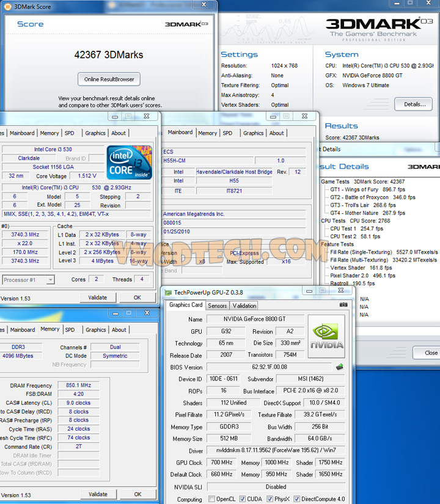Click OK in the CPU-Z memory window
The width and height of the screenshot is (440, 504).
coord(138,494)
